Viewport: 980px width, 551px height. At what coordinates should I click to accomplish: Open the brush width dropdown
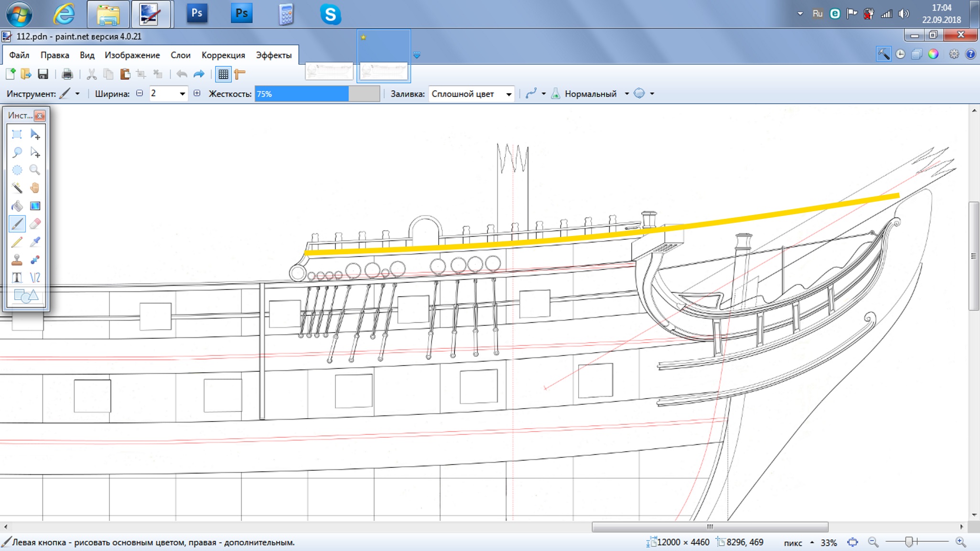tap(183, 94)
